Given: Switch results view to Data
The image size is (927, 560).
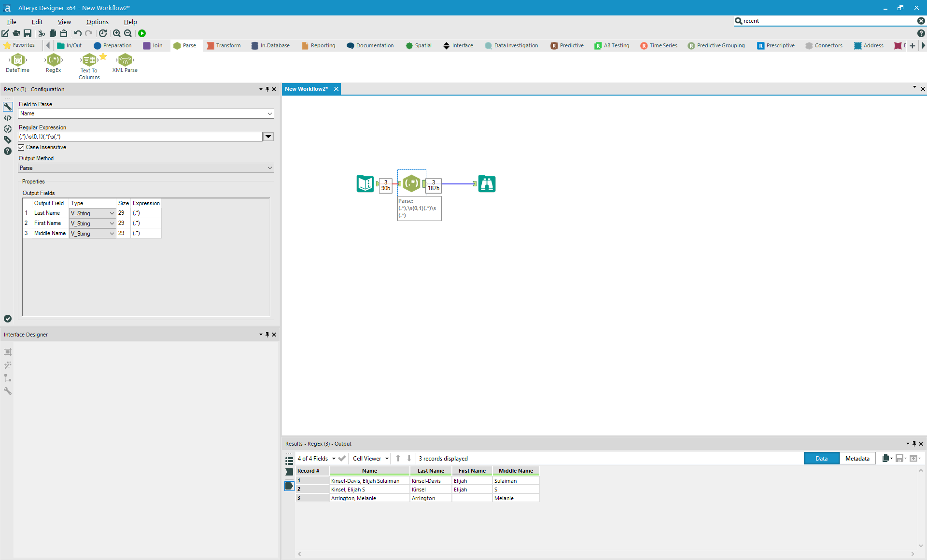Looking at the screenshot, I should coord(821,459).
